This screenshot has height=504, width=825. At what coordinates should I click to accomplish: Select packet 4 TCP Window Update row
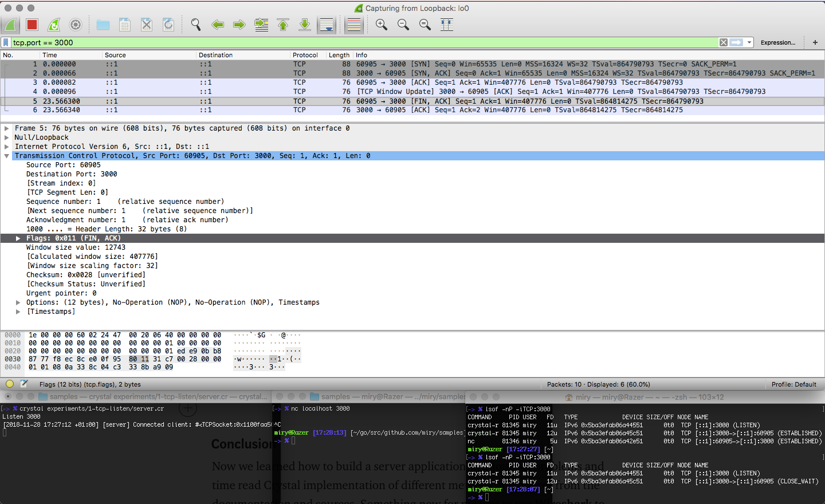pyautogui.click(x=412, y=92)
